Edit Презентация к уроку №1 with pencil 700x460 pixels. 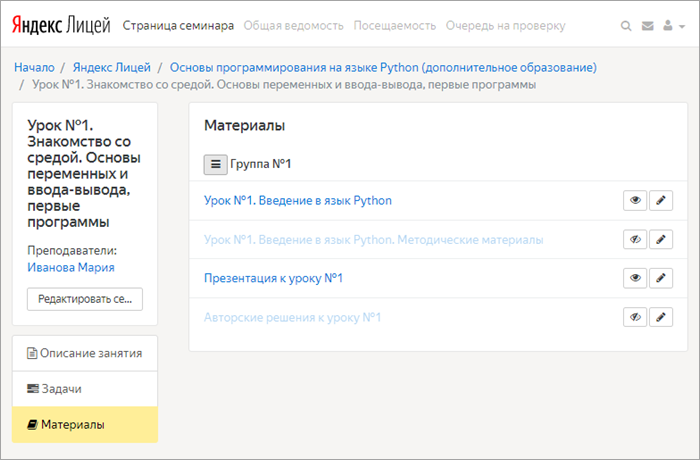coord(661,278)
